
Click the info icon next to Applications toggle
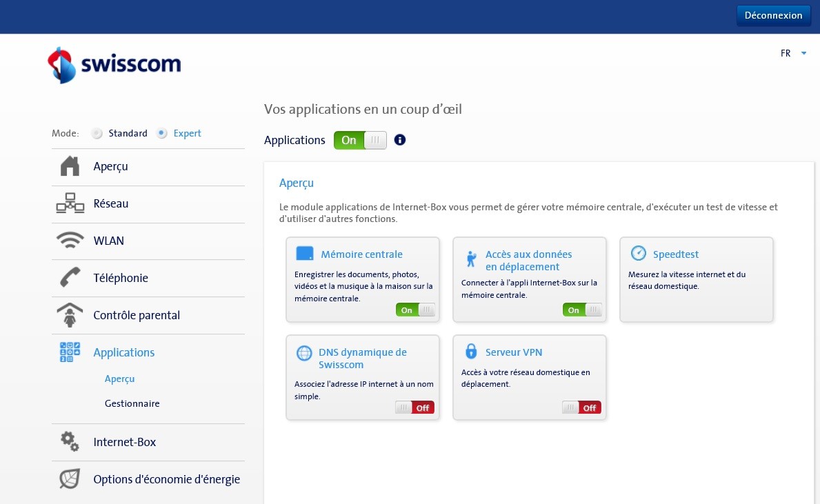tap(400, 140)
